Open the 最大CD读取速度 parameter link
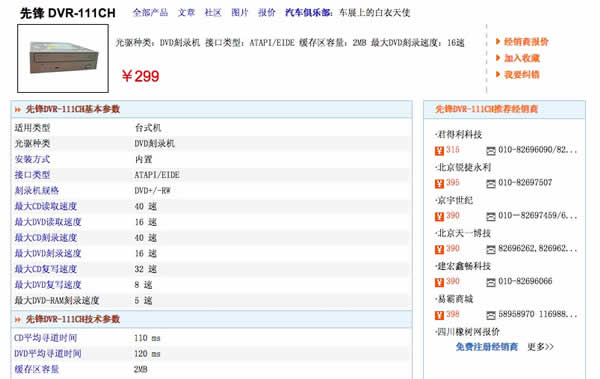 click(46, 206)
